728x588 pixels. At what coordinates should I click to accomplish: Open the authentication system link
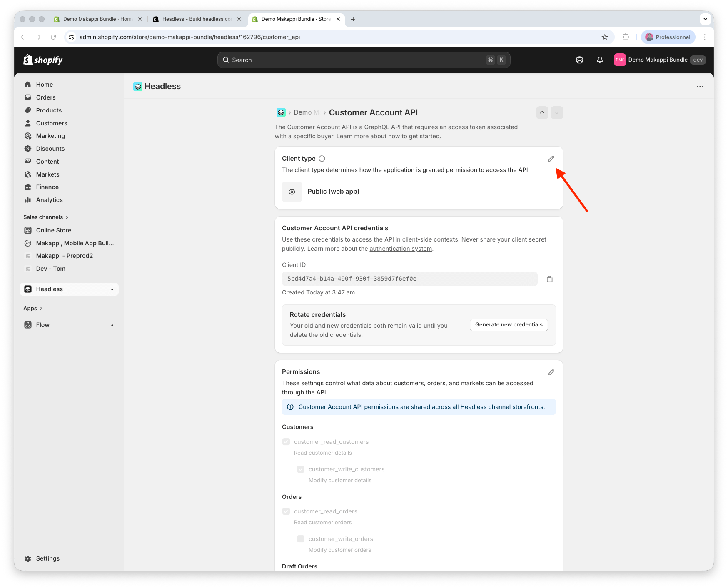tap(400, 249)
